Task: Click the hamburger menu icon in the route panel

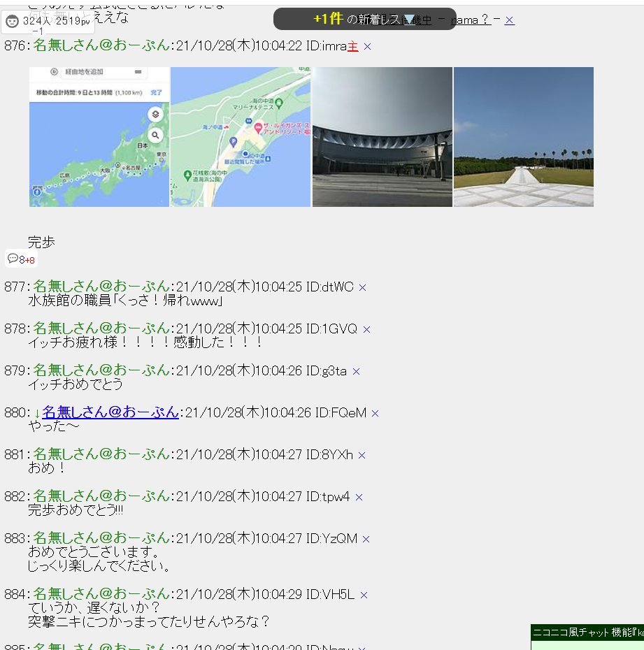Action: [137, 71]
